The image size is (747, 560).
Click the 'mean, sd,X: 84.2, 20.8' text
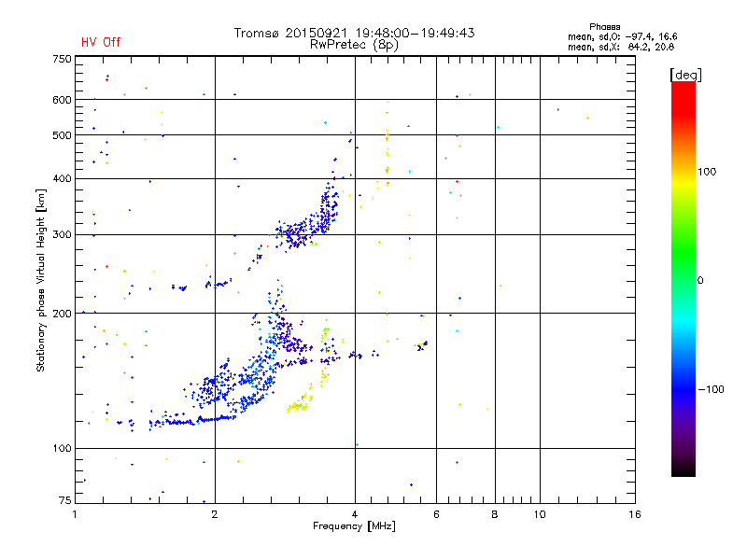coord(621,47)
